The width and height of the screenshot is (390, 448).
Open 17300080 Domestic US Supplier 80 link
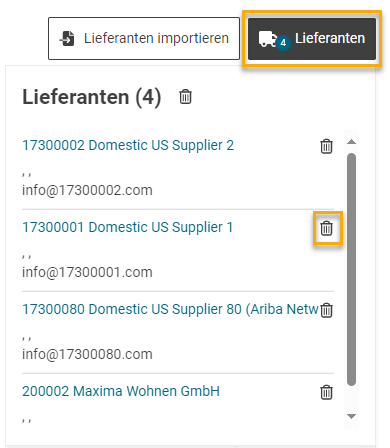point(170,309)
